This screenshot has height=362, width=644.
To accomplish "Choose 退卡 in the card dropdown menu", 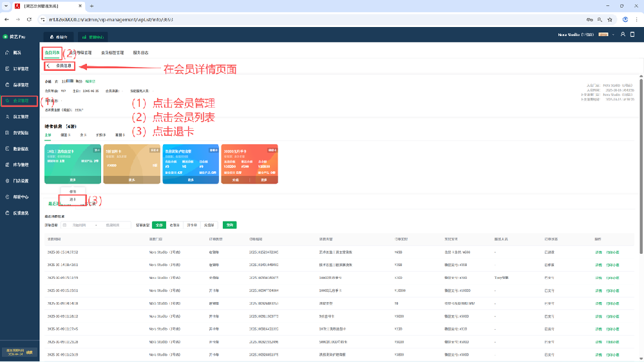I will click(73, 199).
